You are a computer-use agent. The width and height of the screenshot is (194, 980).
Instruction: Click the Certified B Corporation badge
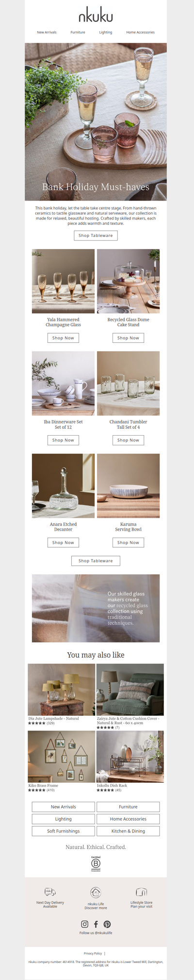[x=96, y=863]
